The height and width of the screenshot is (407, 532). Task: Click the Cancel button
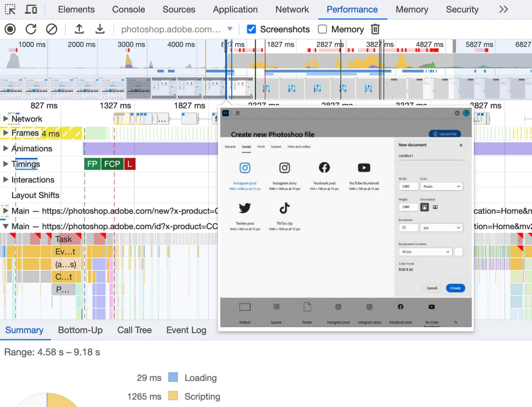point(432,288)
